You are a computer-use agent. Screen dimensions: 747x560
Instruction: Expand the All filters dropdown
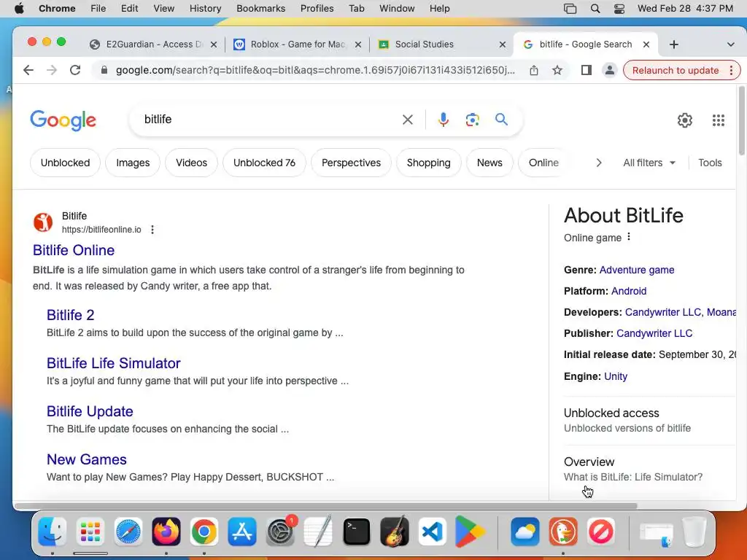click(x=649, y=163)
